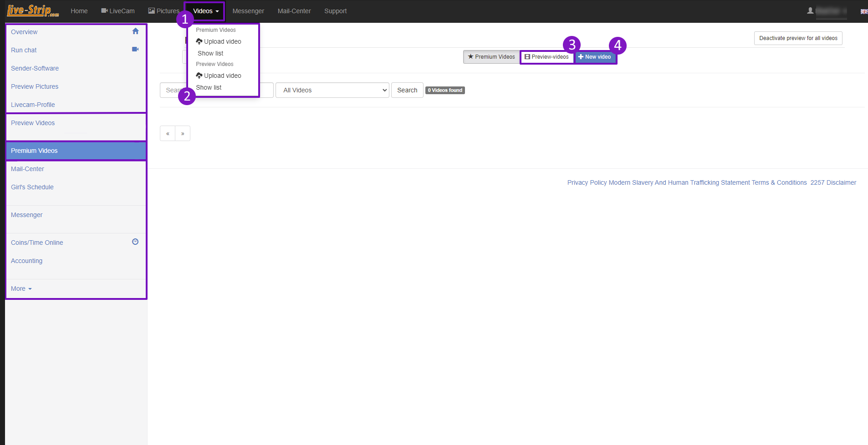Viewport: 868px width, 445px height.
Task: Go to next page with » arrow
Action: pos(183,133)
